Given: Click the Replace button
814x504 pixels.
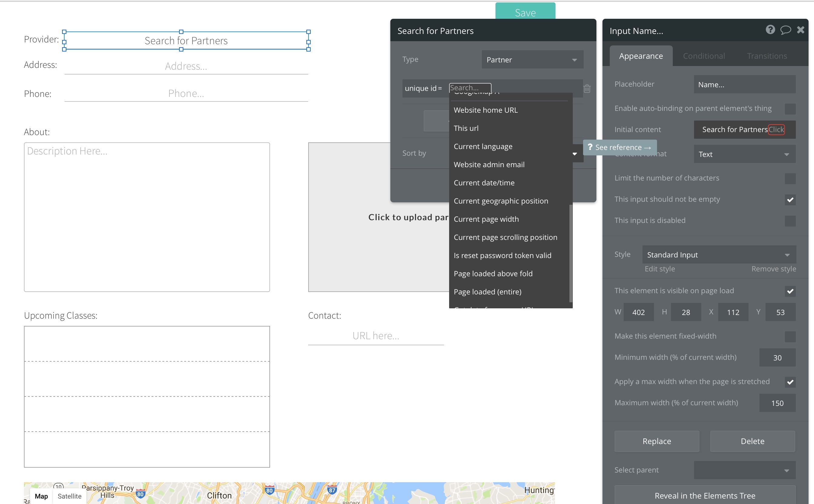Looking at the screenshot, I should pyautogui.click(x=656, y=441).
